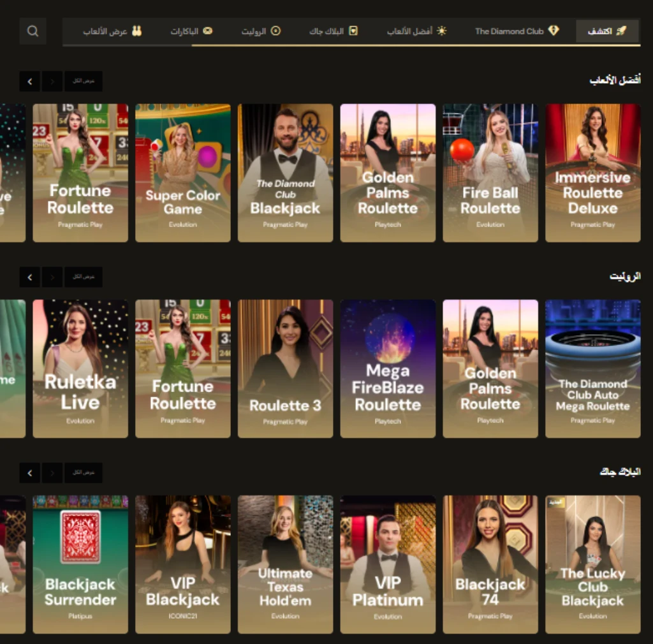Select the أفضل الألعاب tab in the navigation bar
The width and height of the screenshot is (653, 644).
click(417, 31)
